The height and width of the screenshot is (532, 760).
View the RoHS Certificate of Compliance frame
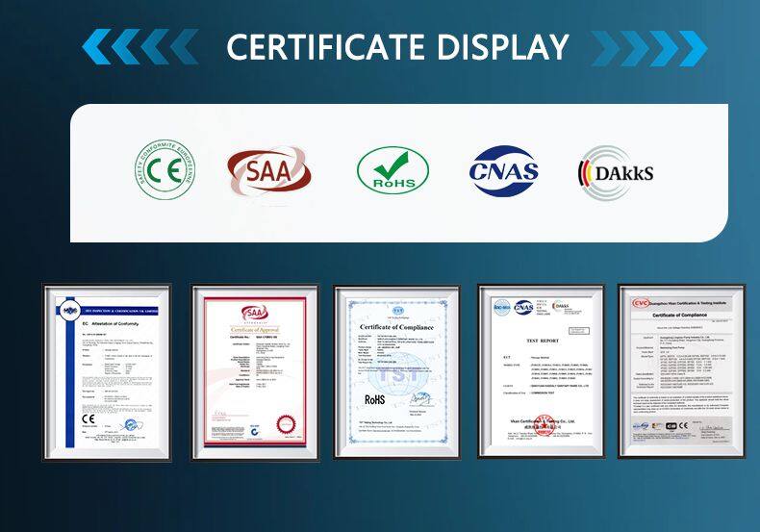coord(397,371)
